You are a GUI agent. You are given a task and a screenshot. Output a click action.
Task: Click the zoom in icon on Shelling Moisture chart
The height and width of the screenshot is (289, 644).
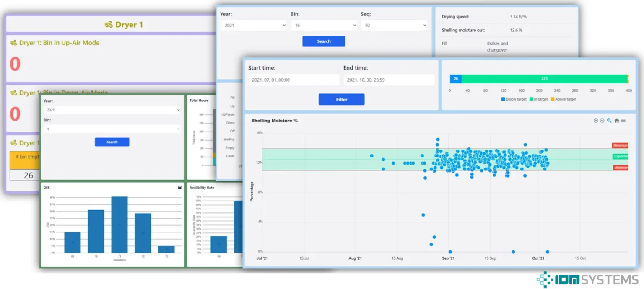[596, 121]
